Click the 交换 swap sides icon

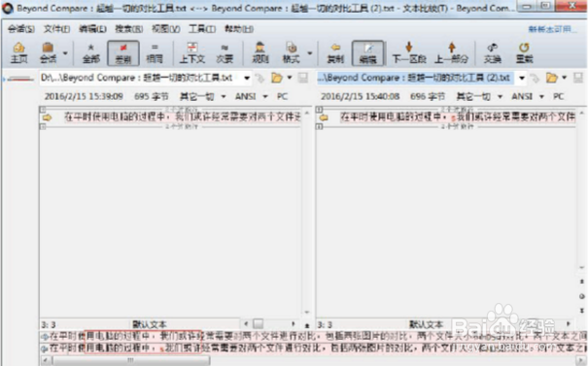493,52
